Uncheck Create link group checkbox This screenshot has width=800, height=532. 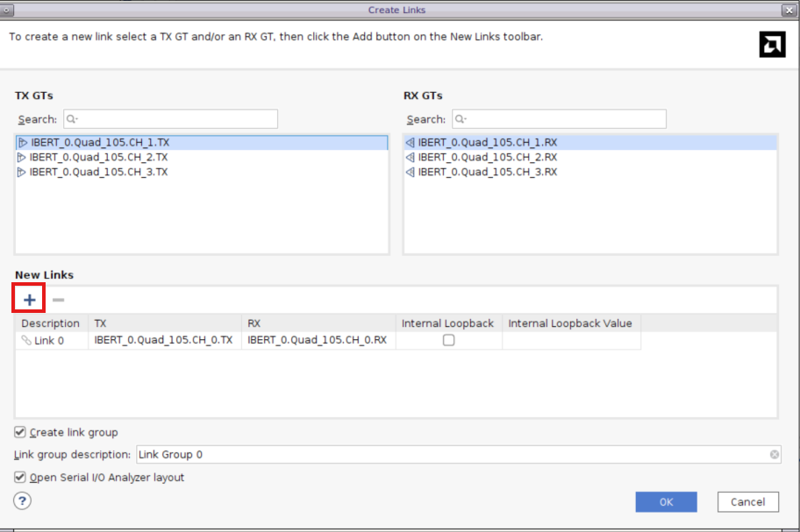(x=20, y=432)
